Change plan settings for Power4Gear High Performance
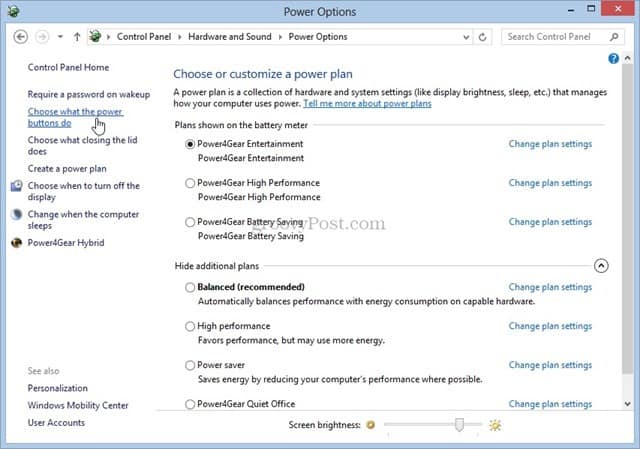The width and height of the screenshot is (640, 449). [550, 183]
